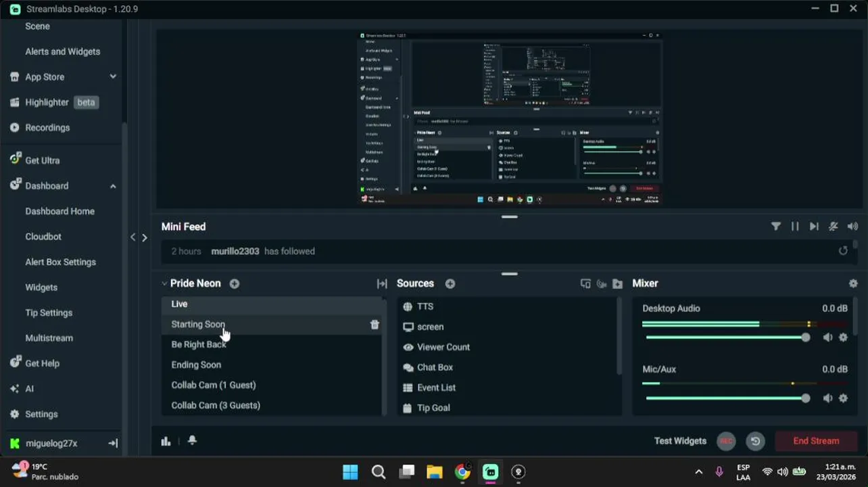The height and width of the screenshot is (487, 868).
Task: Toggle muting of event sounds in Mini Feed
Action: 834,227
